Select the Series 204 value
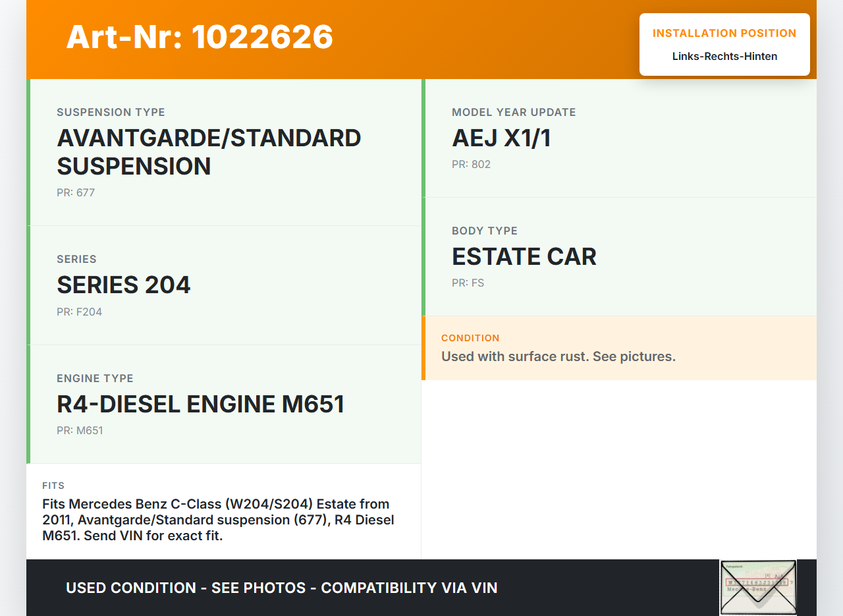This screenshot has height=616, width=843. (x=124, y=285)
